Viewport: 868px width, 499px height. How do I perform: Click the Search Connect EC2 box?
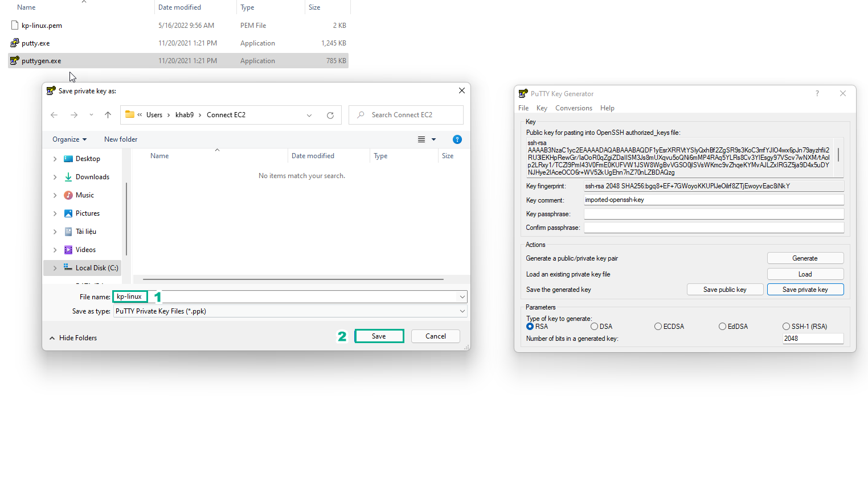point(406,115)
